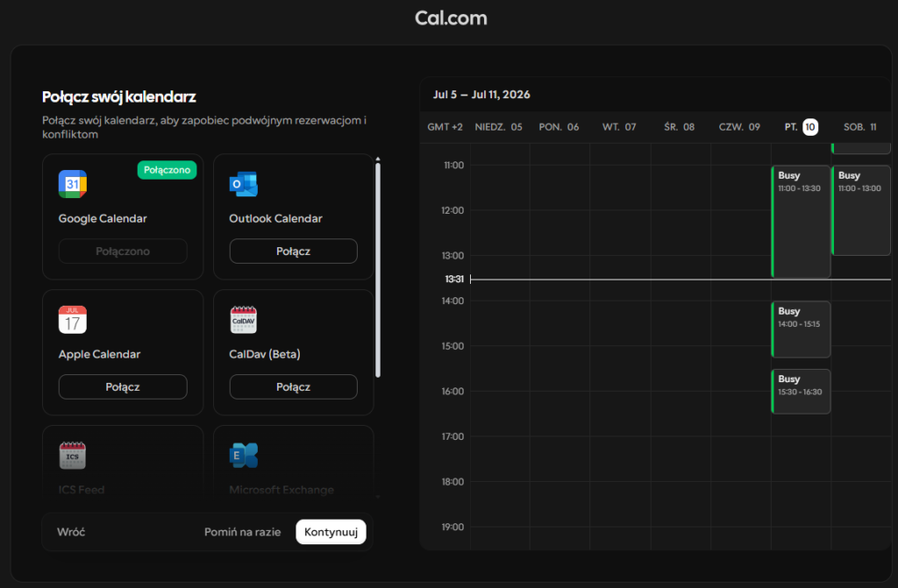Click the Outlook Calendar icon
898x588 pixels.
point(244,184)
